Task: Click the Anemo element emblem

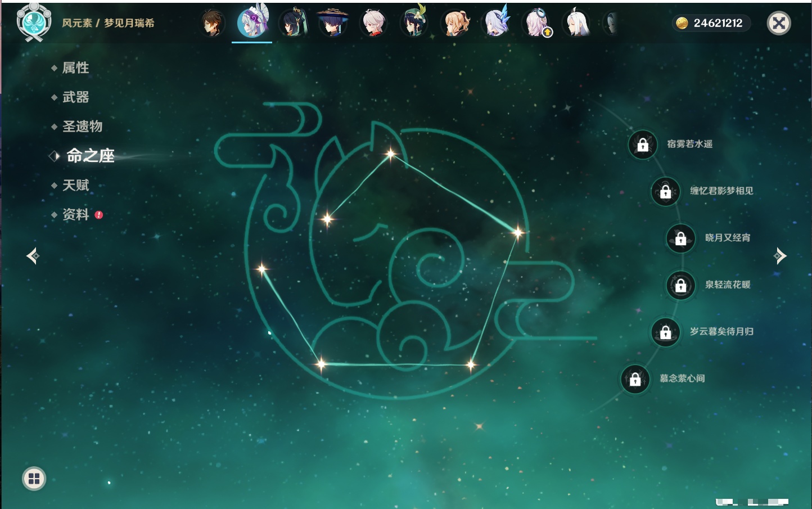Action: [x=34, y=22]
